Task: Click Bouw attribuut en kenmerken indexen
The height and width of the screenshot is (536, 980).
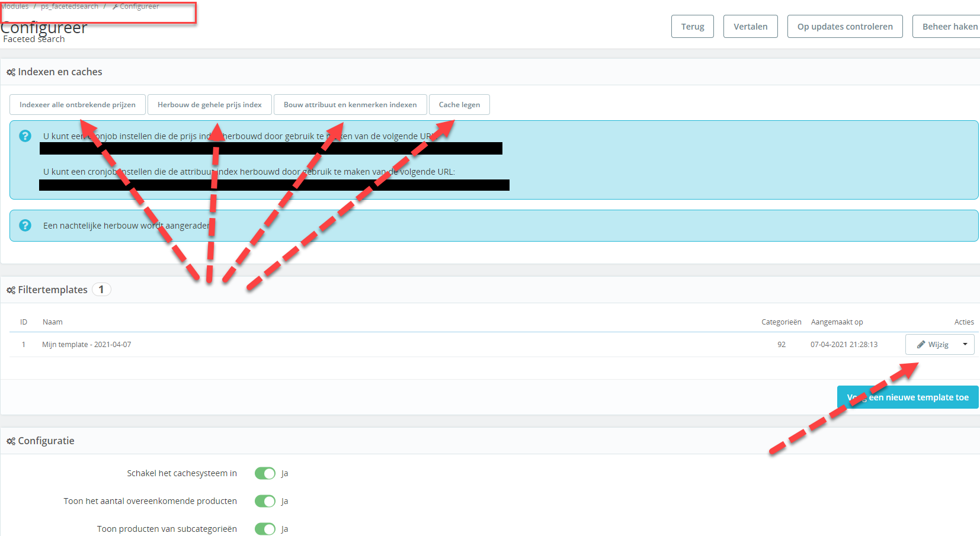Action: [350, 105]
